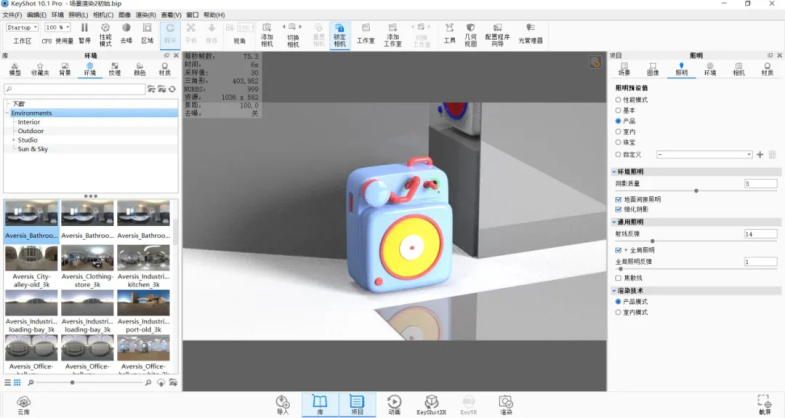This screenshot has width=785, height=418.
Task: Click the 添加相机 add camera icon
Action: (x=267, y=33)
